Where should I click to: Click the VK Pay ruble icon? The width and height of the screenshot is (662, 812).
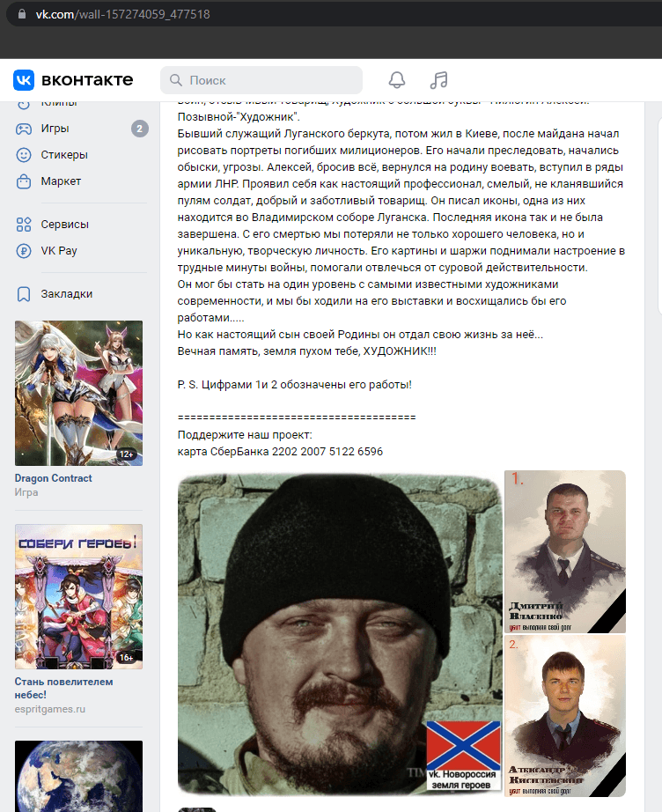(x=24, y=251)
